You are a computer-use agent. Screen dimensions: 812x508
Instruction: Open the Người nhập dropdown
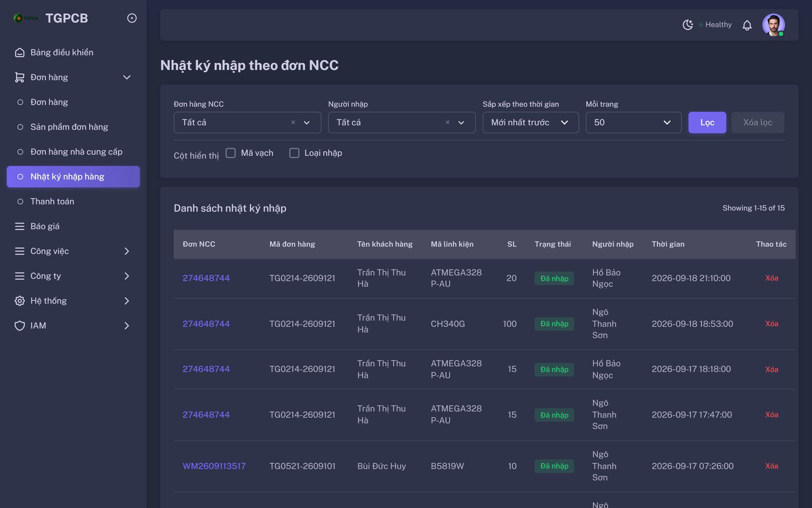[x=401, y=122]
